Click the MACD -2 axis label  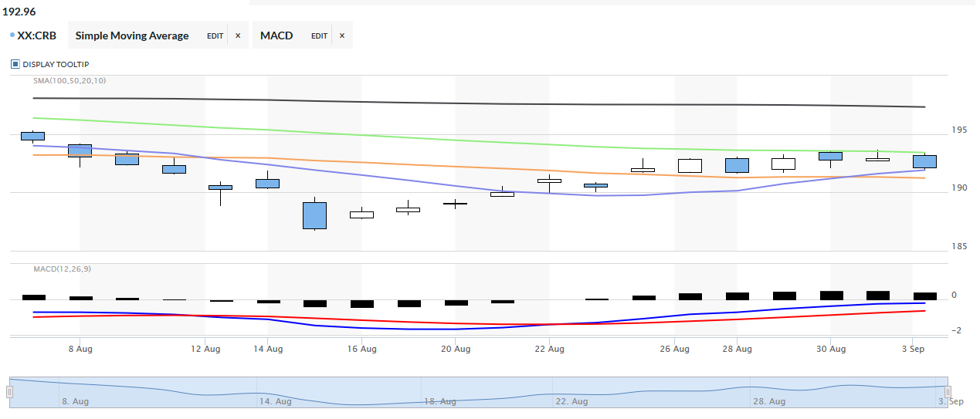(x=957, y=331)
